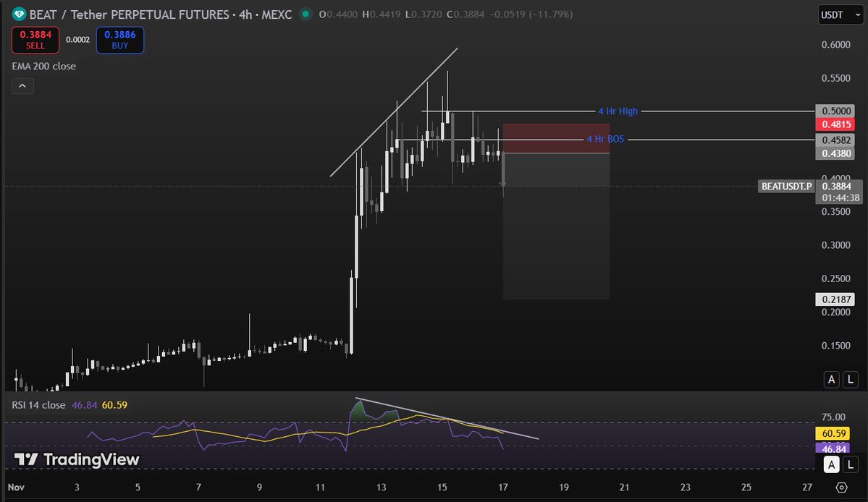Screen dimensions: 868x502
Task: Collapse the indicator legend with chevron
Action: click(22, 85)
